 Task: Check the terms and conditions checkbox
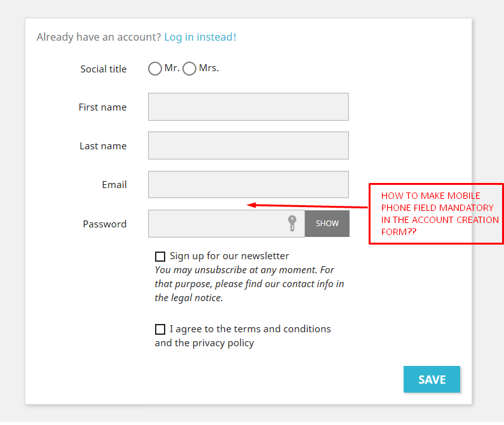[x=160, y=330]
